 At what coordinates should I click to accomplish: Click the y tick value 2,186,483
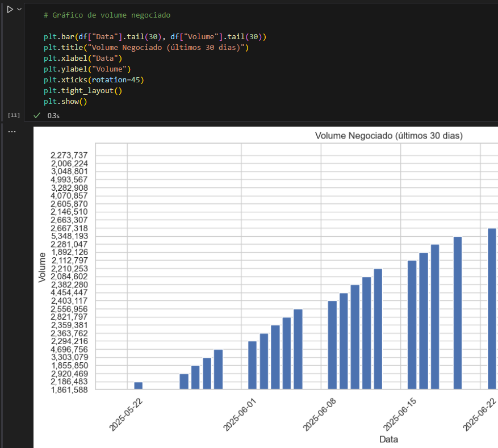pyautogui.click(x=69, y=382)
